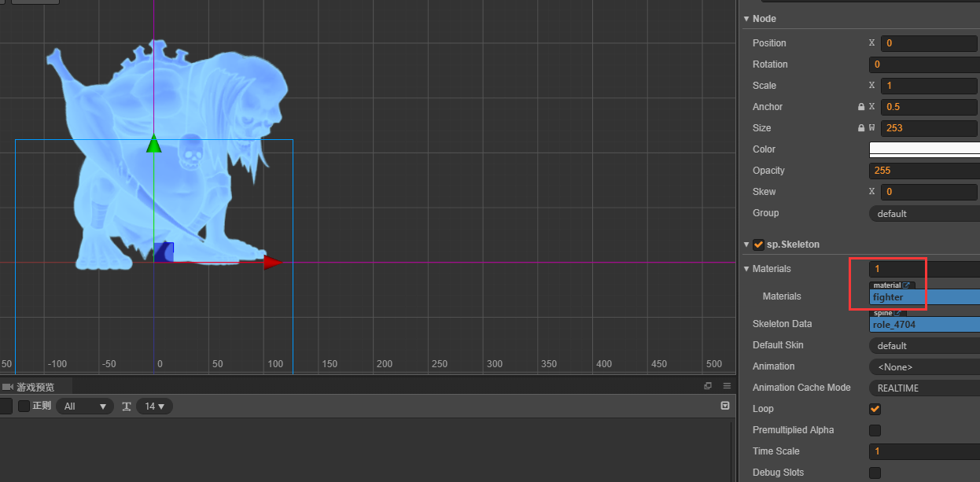Open the console panel hamburger menu

[727, 386]
